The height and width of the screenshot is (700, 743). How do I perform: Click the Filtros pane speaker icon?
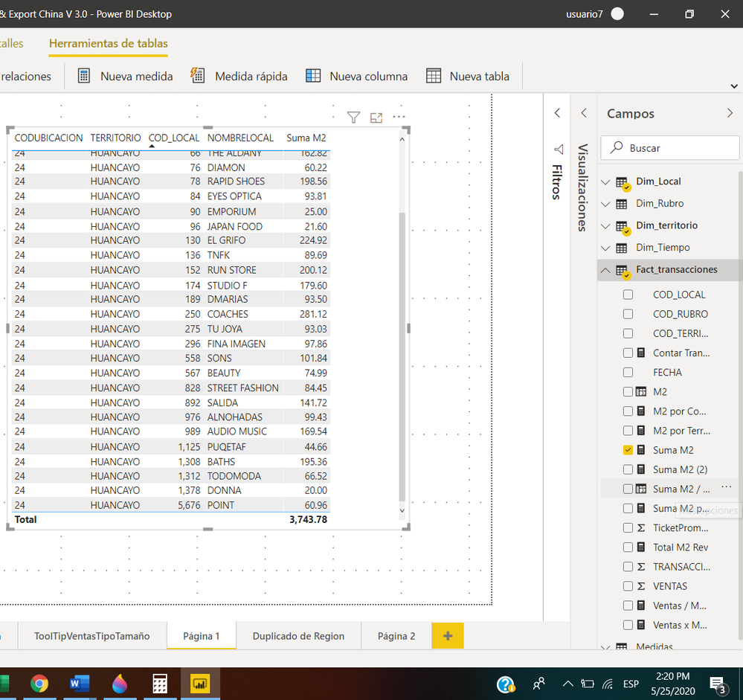(559, 150)
